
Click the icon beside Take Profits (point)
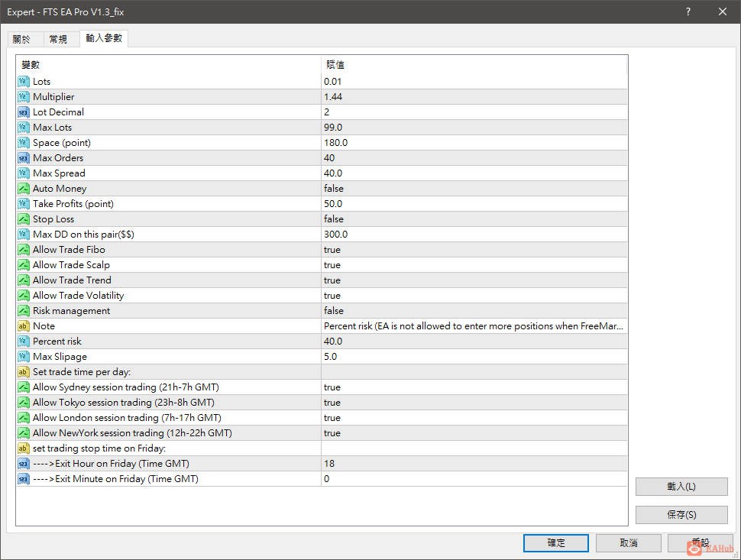[x=23, y=204]
